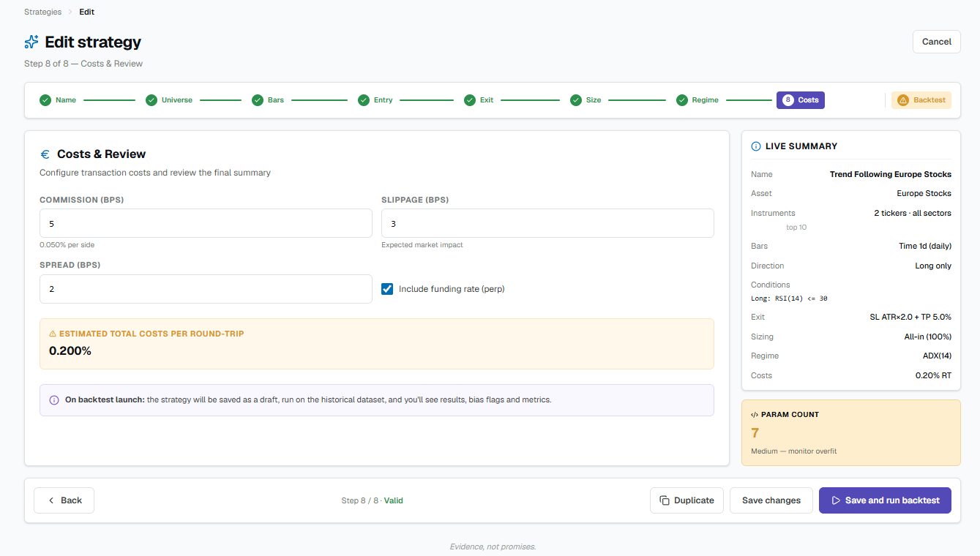Click the green checkmark for Size step

pos(576,100)
